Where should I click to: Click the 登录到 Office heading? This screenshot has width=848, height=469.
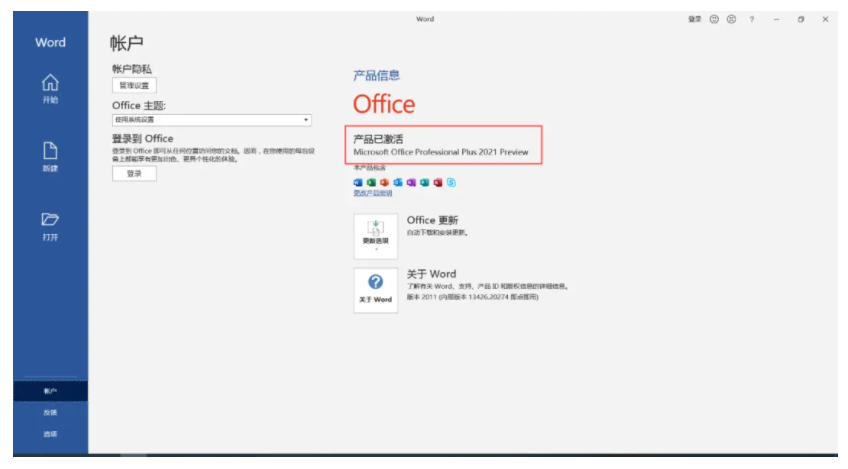(x=143, y=138)
